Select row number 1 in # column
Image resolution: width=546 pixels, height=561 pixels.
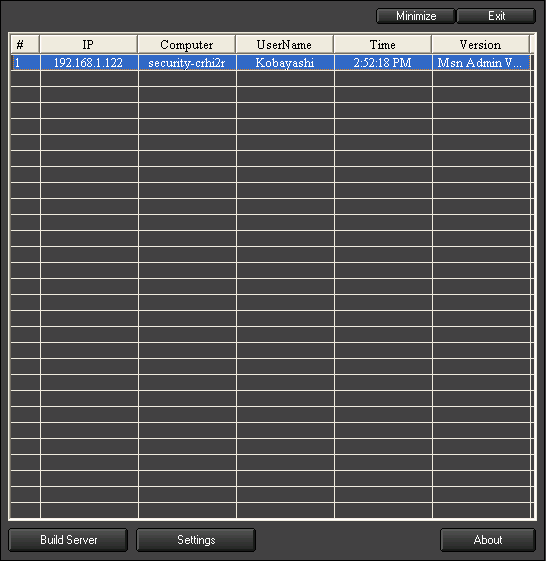pos(25,63)
